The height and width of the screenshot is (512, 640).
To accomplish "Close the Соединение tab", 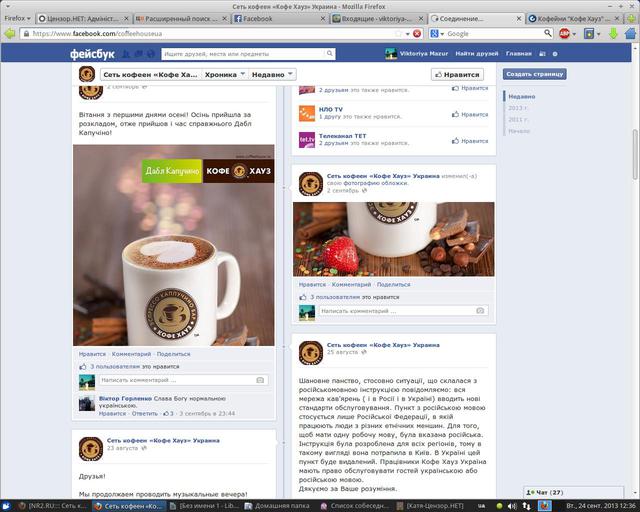I will point(519,19).
